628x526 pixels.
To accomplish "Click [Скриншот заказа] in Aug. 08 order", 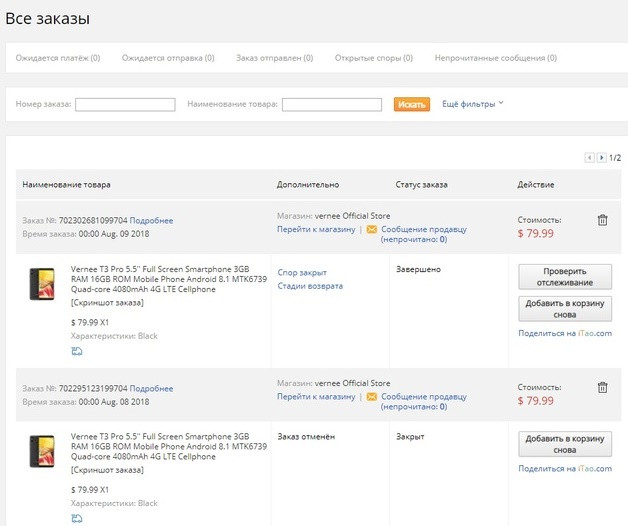I will pos(107,470).
